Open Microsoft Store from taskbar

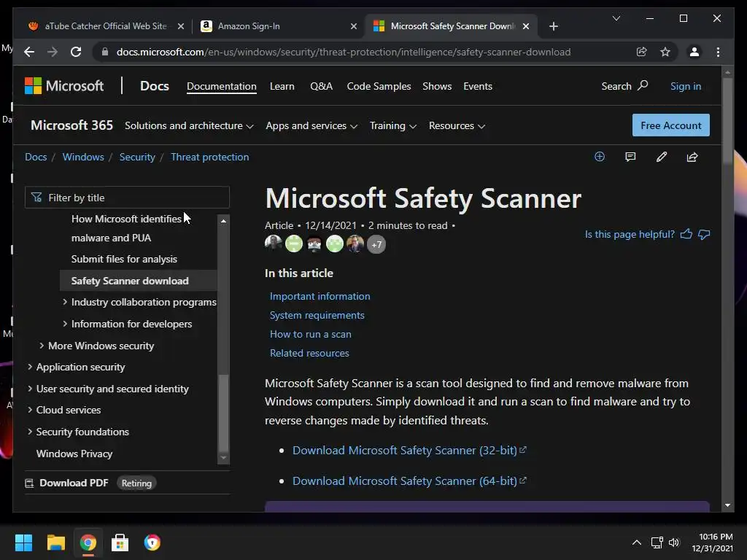point(120,542)
